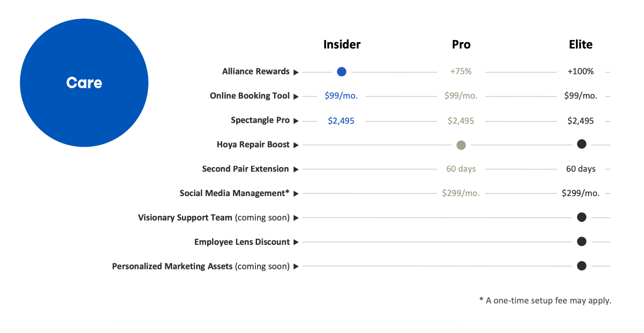The width and height of the screenshot is (644, 333).
Task: Expand the Spectangle Pro triangle
Action: tap(296, 120)
